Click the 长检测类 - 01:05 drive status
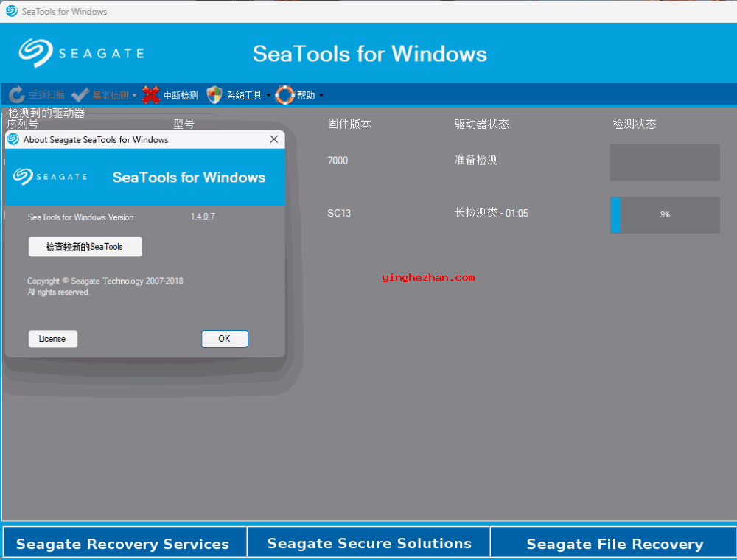 (x=491, y=213)
